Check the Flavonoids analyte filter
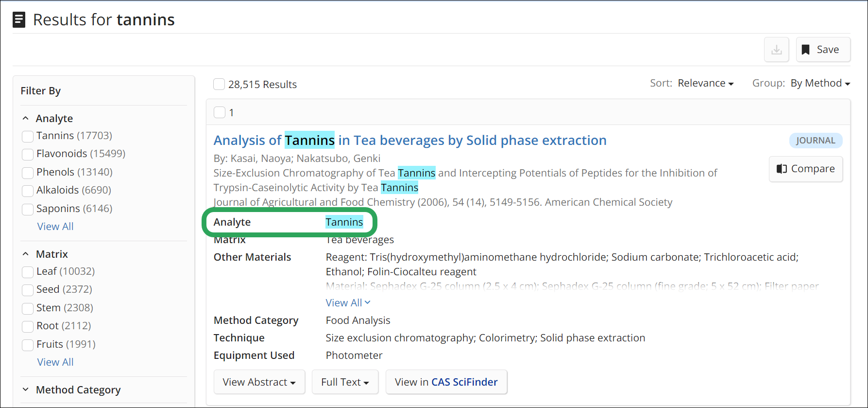 pyautogui.click(x=28, y=154)
